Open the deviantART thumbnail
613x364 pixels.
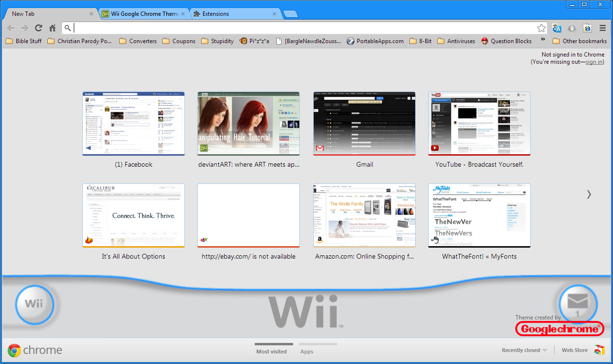click(x=249, y=124)
